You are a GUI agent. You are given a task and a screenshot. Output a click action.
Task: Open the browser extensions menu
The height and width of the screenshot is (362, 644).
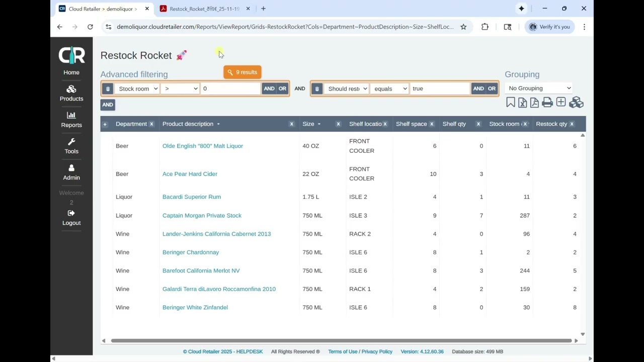(485, 27)
